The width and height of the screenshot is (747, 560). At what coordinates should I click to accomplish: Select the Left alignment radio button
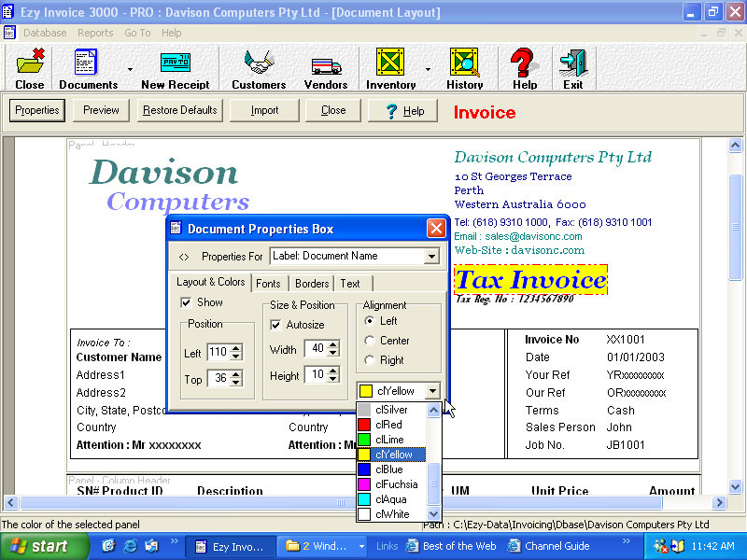click(369, 321)
